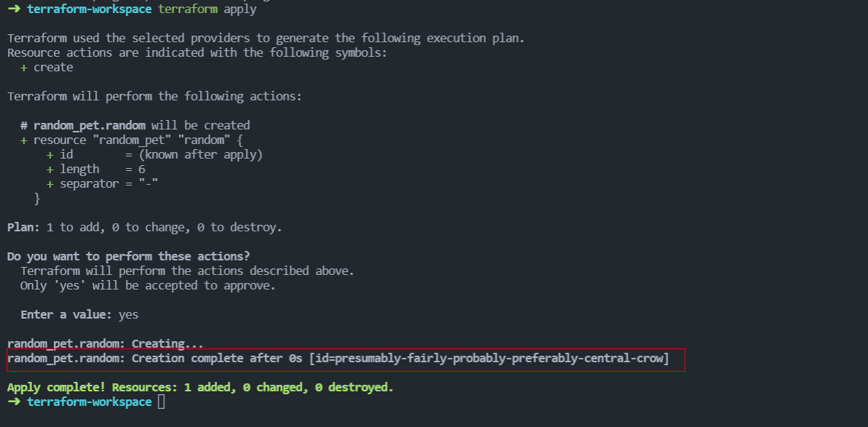Viewport: 868px width, 427px height.
Task: Click the green prompt arrow beside the cursor
Action: coord(13,402)
